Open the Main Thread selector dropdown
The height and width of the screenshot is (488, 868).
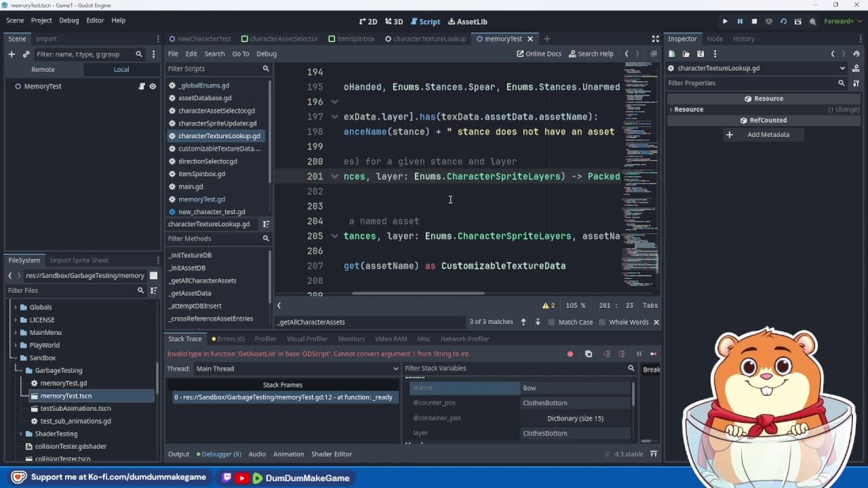point(298,369)
